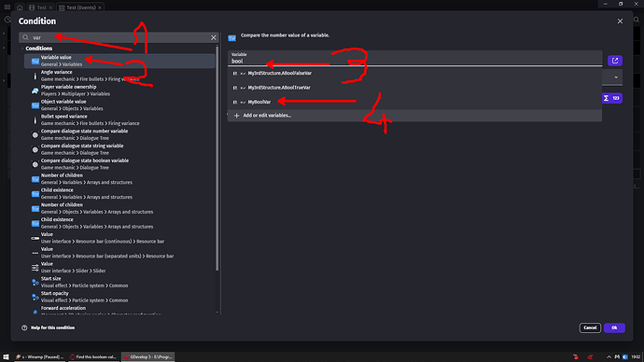644x362 pixels.
Task: Confirm with the Ok button
Action: [614, 327]
